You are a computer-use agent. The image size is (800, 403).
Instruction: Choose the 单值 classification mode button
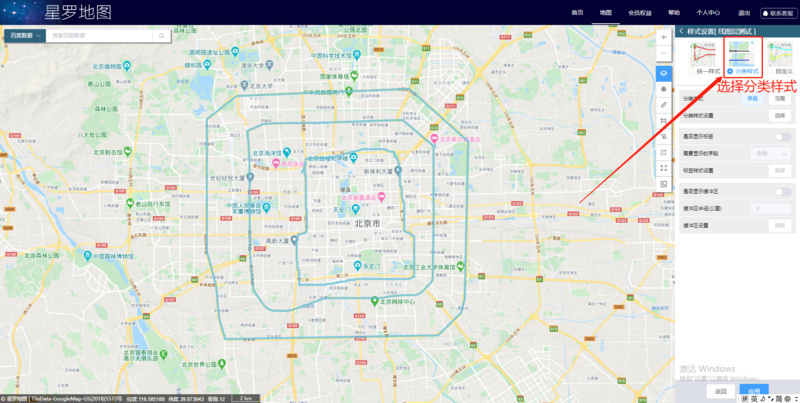752,98
